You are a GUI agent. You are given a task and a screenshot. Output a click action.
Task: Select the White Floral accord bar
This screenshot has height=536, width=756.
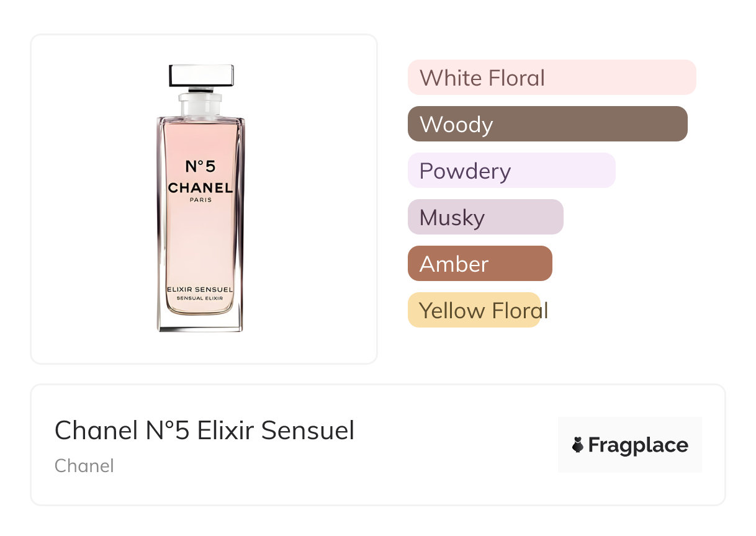551,78
